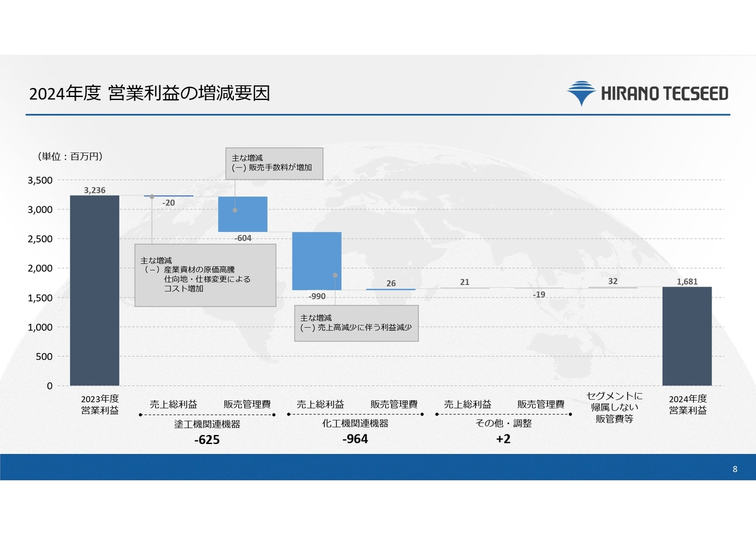Screen dimensions: 756x535
Task: Select the 2024年度 営業利益 dark bar
Action: [x=687, y=336]
